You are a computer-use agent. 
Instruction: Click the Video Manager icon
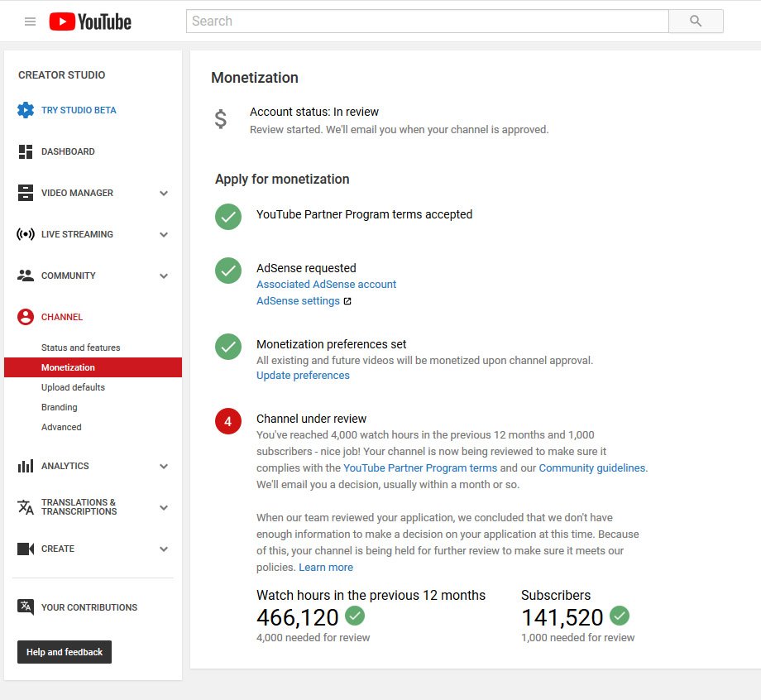[x=26, y=193]
